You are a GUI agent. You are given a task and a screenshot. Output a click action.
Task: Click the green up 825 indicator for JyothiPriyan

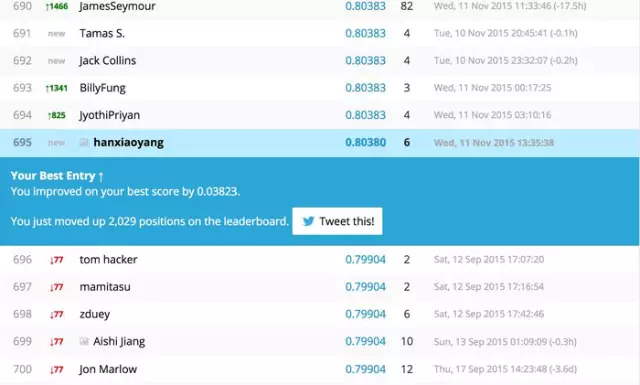point(56,116)
